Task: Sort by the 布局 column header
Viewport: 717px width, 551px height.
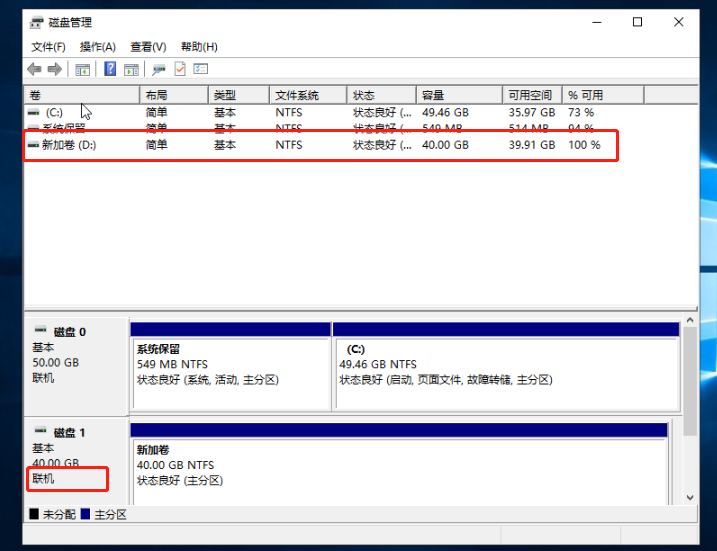Action: (x=174, y=95)
